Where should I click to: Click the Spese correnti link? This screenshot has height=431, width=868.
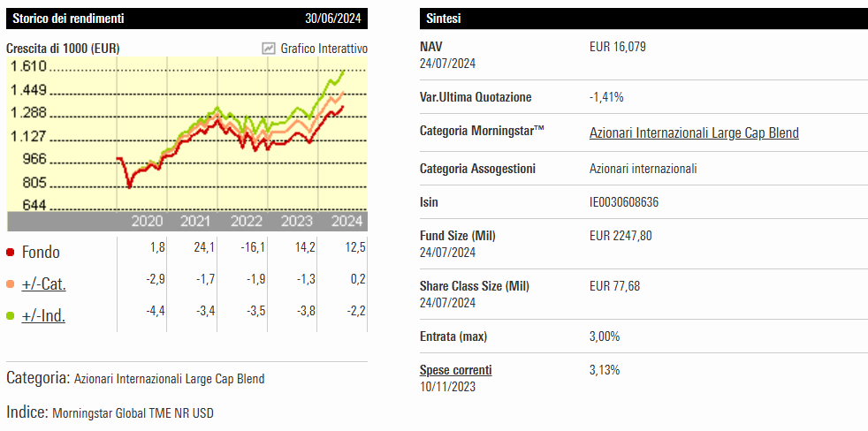click(x=455, y=370)
